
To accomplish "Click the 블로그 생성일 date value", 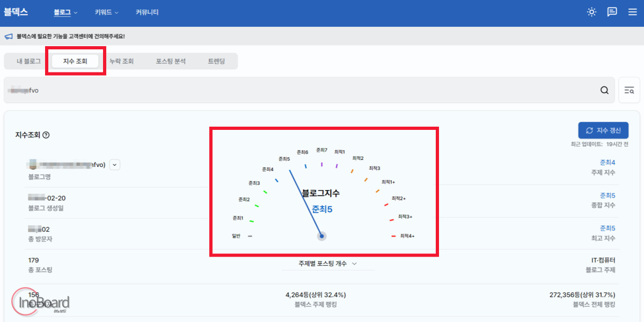I will pos(47,198).
